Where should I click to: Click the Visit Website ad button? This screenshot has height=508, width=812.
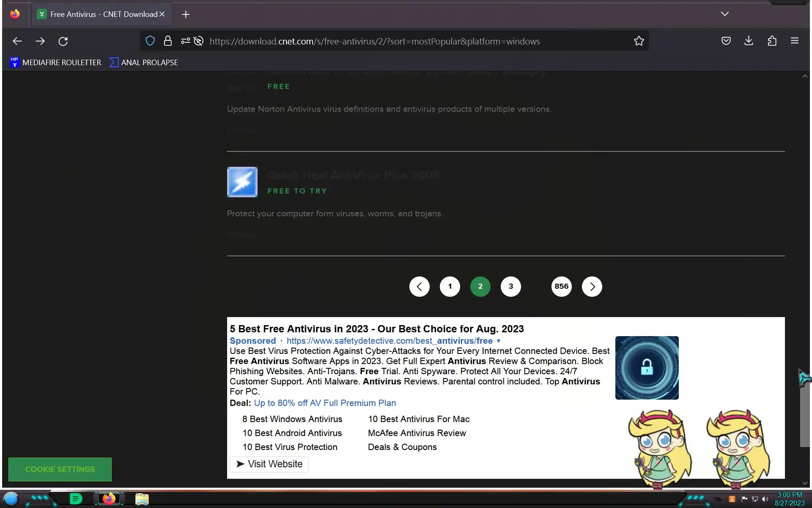pos(269,464)
